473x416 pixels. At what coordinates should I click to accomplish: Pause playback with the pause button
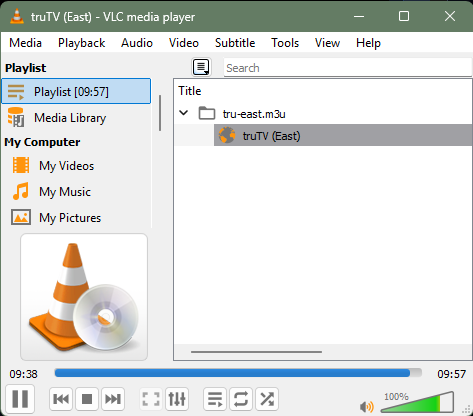[x=20, y=398]
